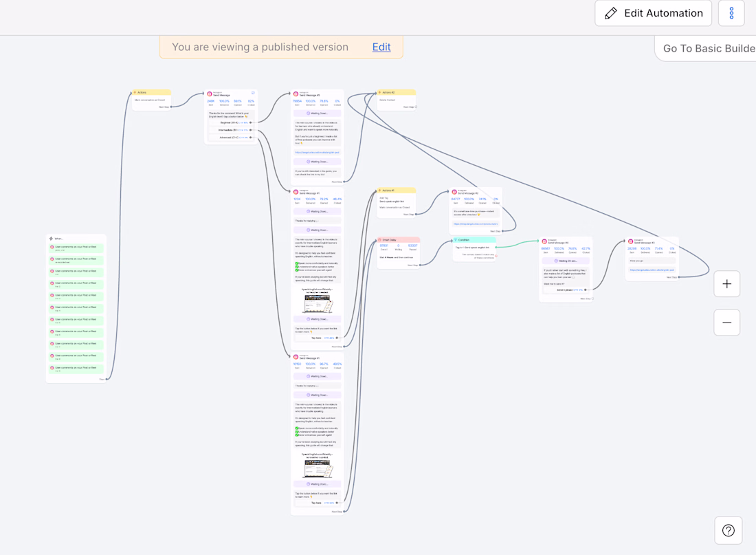The width and height of the screenshot is (756, 555).
Task: Click 'Here you go' text in Message #3
Action: [636, 261]
